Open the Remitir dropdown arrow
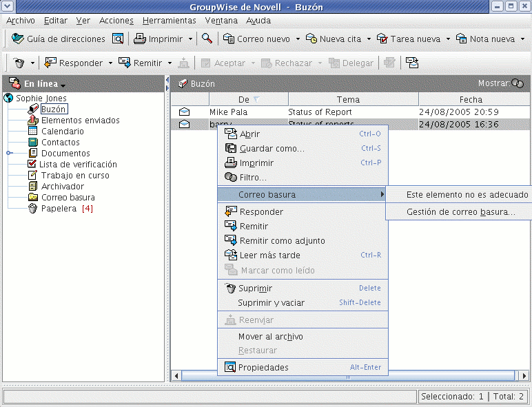 coord(170,63)
